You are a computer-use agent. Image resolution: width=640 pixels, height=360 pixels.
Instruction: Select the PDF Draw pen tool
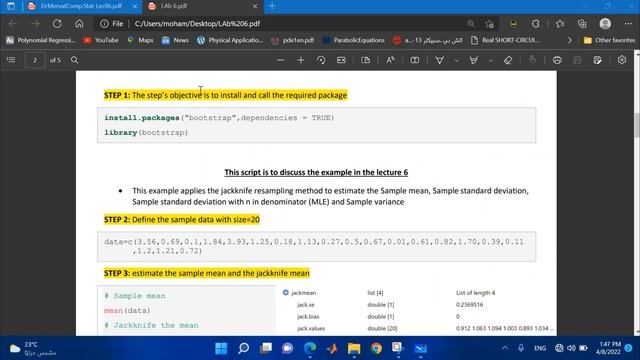pyautogui.click(x=440, y=60)
